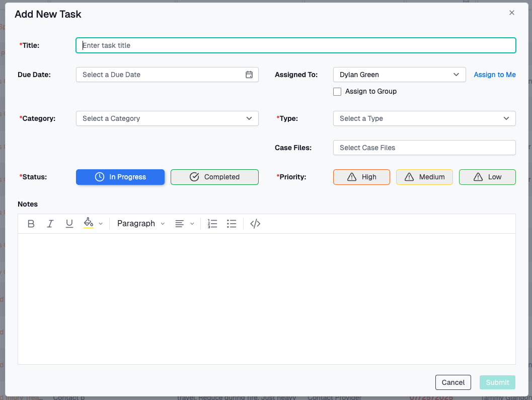Set task status to Completed
Viewport: 532px width, 400px height.
214,177
